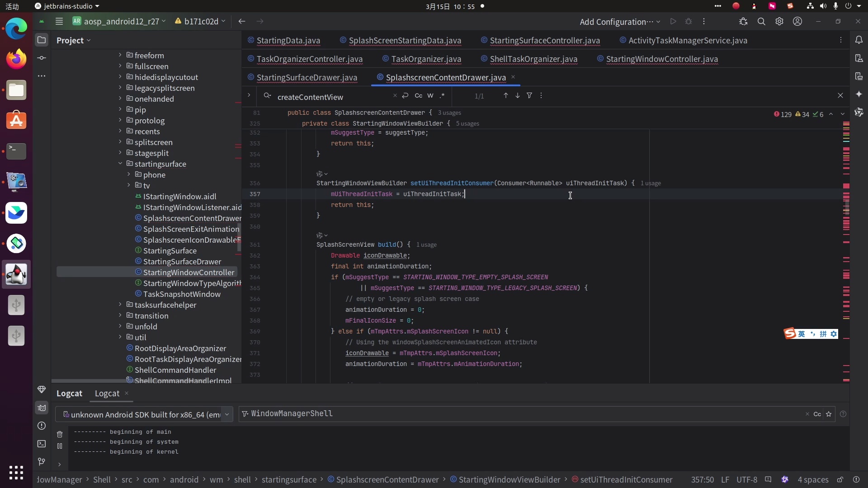Toggle whole Words option in search bar
Viewport: 868px width, 488px height.
(430, 96)
